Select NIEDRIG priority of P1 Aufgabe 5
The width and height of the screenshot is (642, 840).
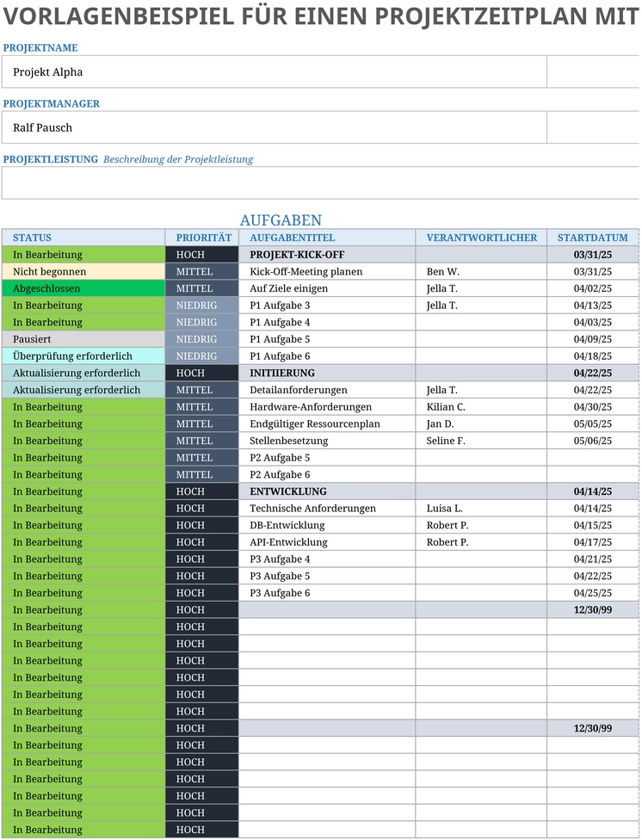tap(202, 339)
